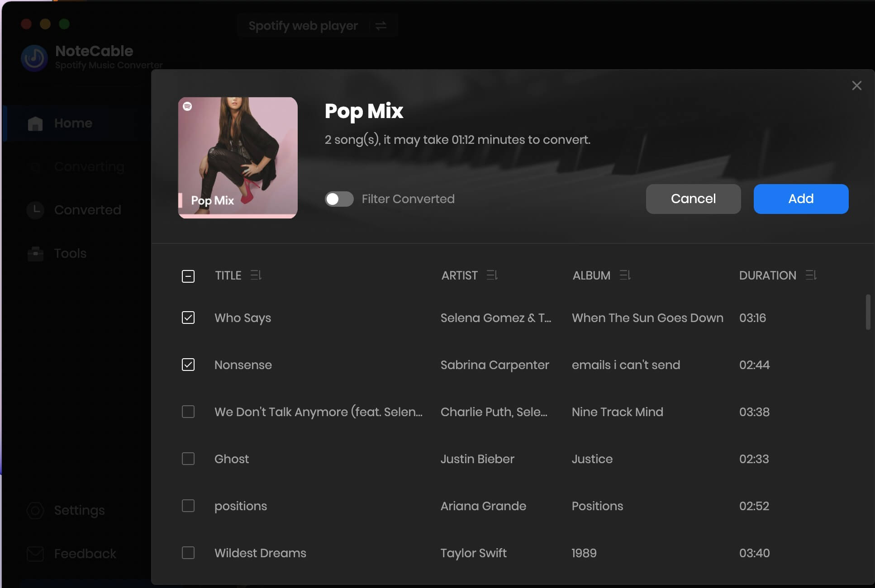Click the Pop Mix dialog heading
Image resolution: width=875 pixels, height=588 pixels.
click(364, 112)
